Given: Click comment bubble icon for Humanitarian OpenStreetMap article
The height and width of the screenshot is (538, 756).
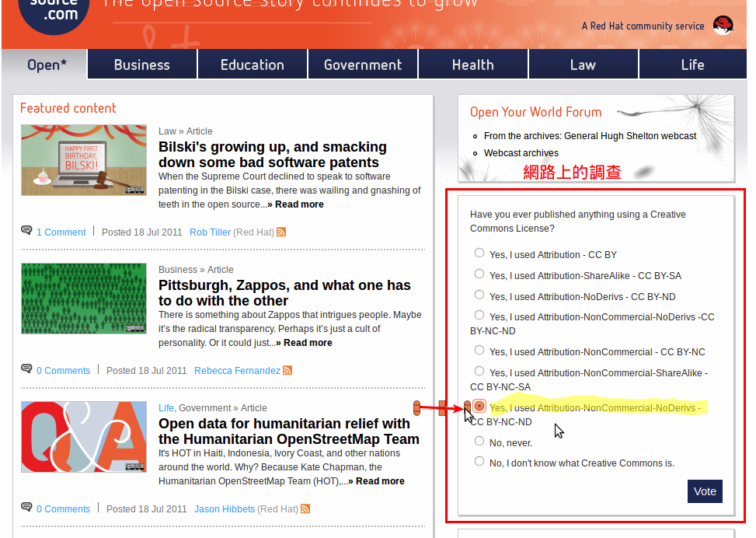Looking at the screenshot, I should [26, 507].
